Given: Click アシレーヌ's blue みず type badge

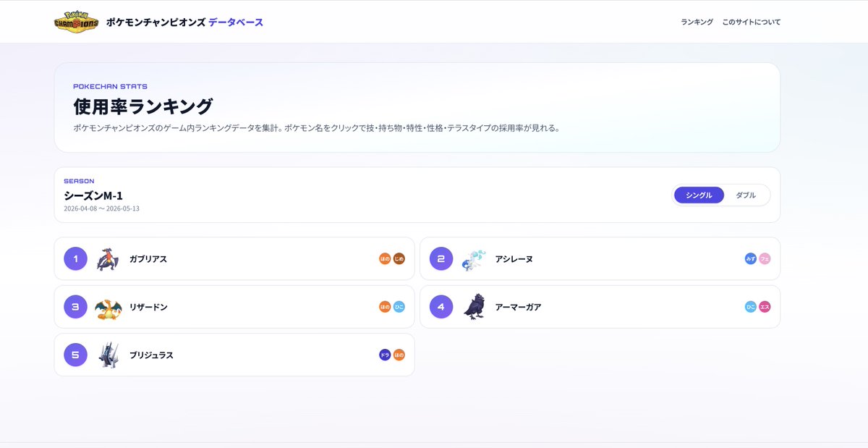Looking at the screenshot, I should pos(751,258).
